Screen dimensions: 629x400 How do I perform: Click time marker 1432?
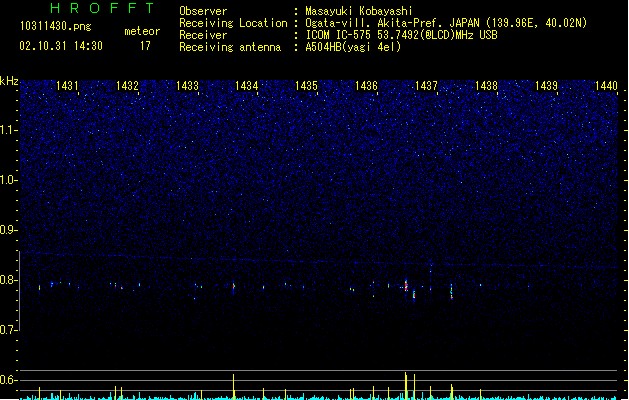point(127,85)
